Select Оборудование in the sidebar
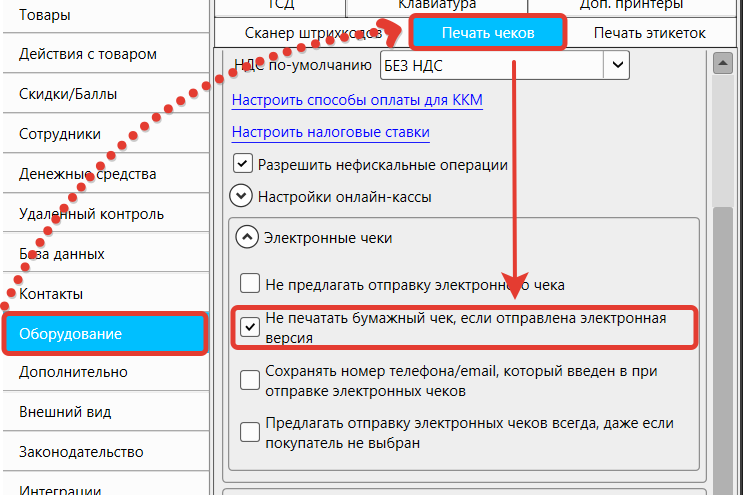The image size is (743, 495). [x=105, y=333]
